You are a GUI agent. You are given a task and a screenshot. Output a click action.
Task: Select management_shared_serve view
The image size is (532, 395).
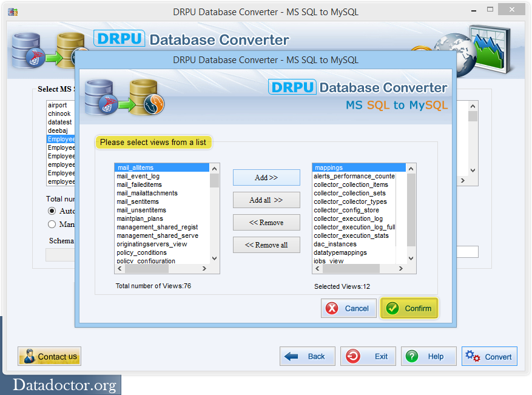[x=162, y=235]
